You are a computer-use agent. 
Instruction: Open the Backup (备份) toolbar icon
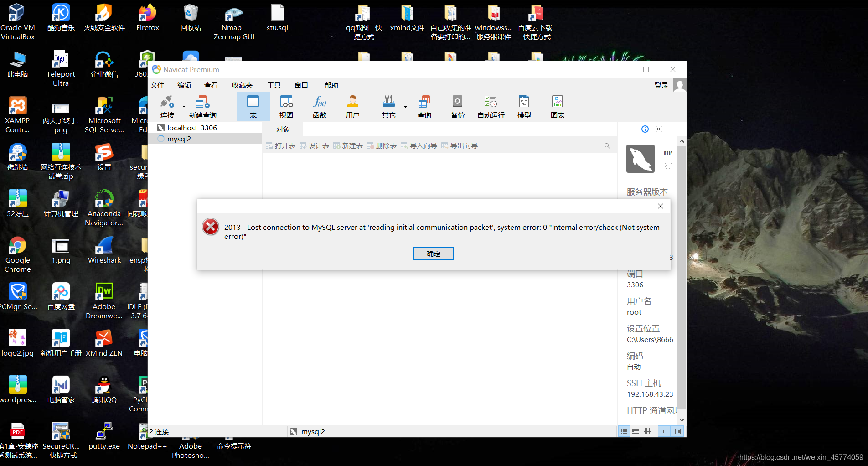click(457, 107)
